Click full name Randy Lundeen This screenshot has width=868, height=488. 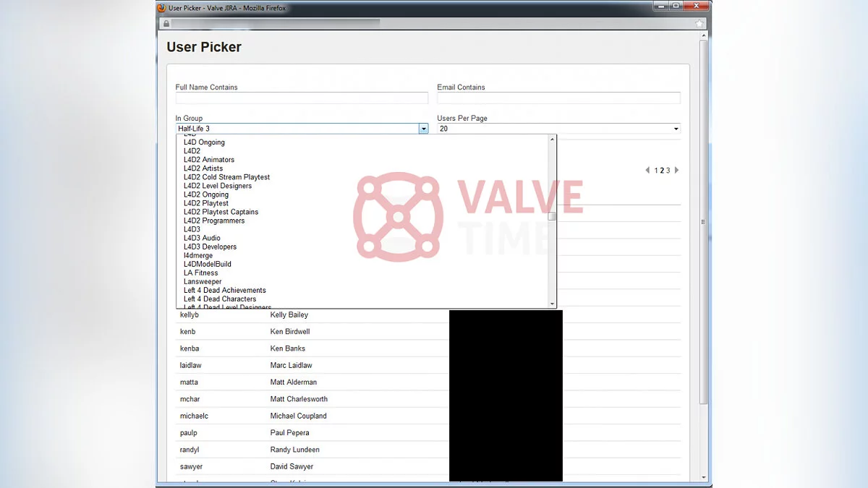pos(295,450)
